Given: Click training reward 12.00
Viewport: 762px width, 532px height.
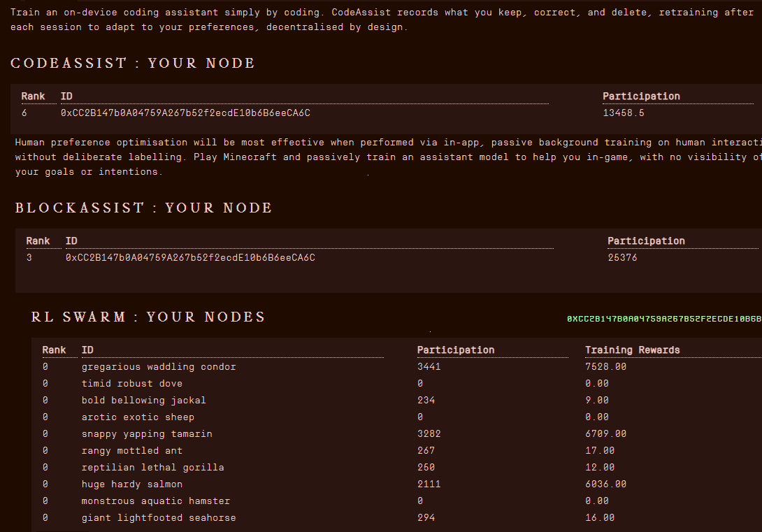Looking at the screenshot, I should (600, 468).
